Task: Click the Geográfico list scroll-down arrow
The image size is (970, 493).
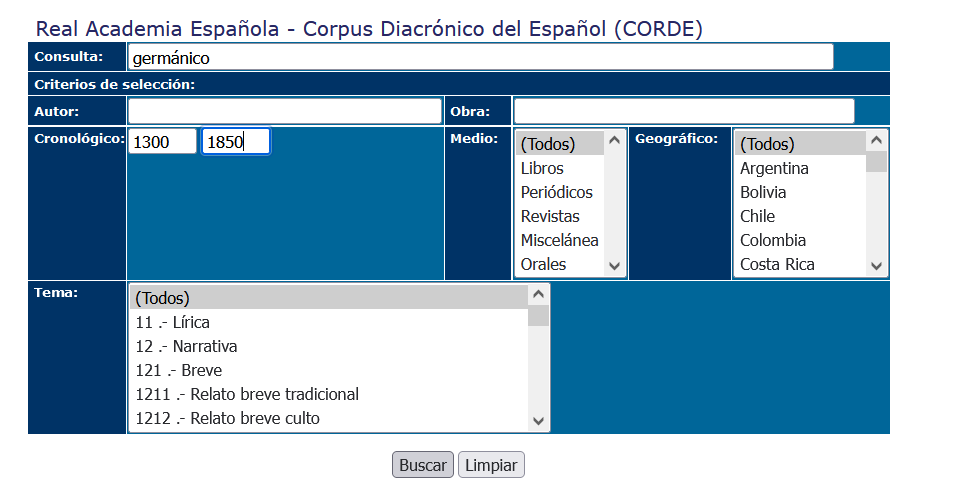Action: point(877,266)
